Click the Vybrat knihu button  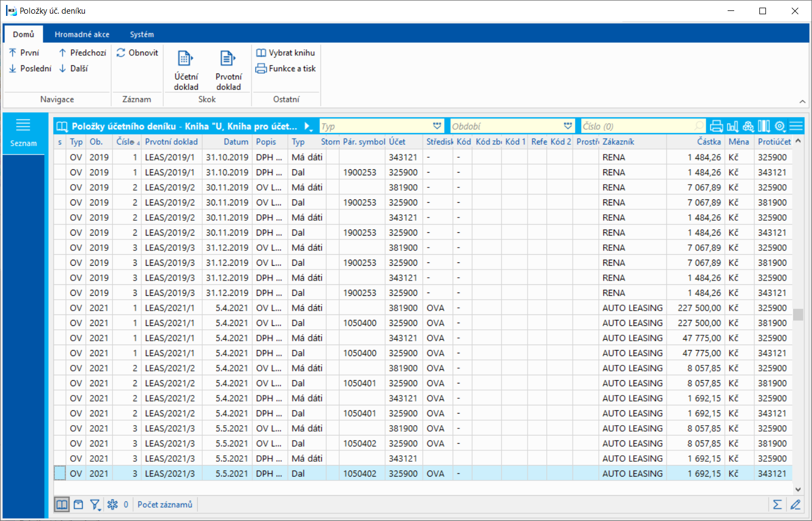(x=285, y=53)
